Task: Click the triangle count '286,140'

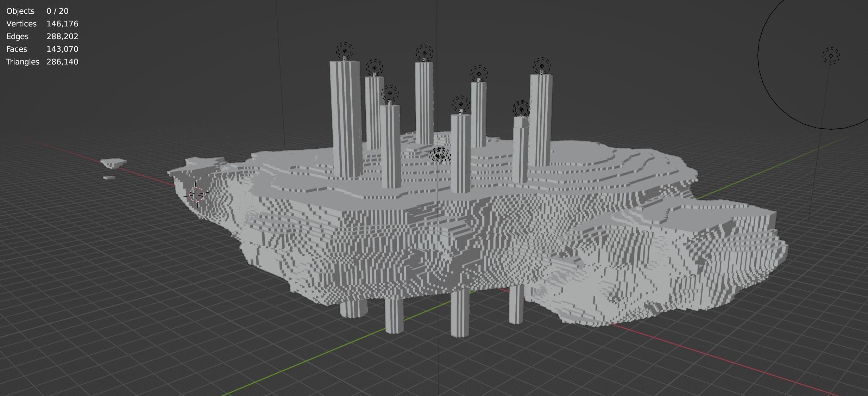Action: 62,62
